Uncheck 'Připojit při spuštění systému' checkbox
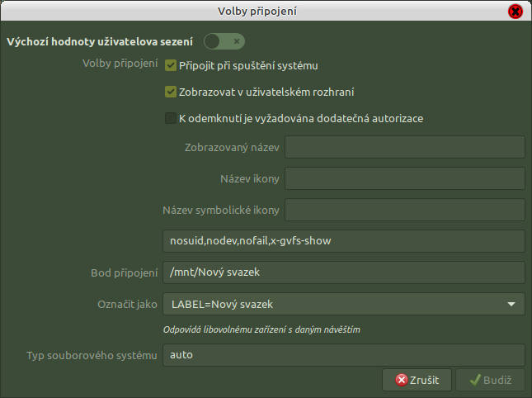The width and height of the screenshot is (532, 398). pos(171,65)
